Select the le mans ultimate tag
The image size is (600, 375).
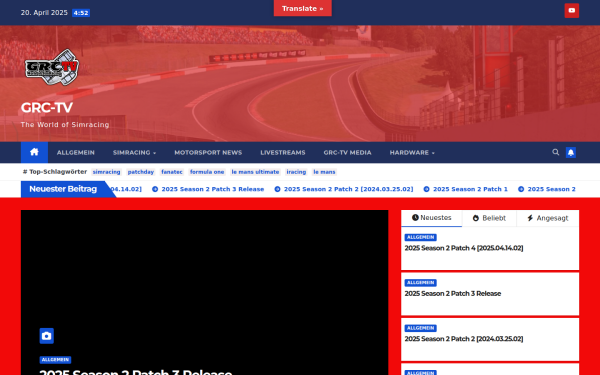tap(255, 172)
